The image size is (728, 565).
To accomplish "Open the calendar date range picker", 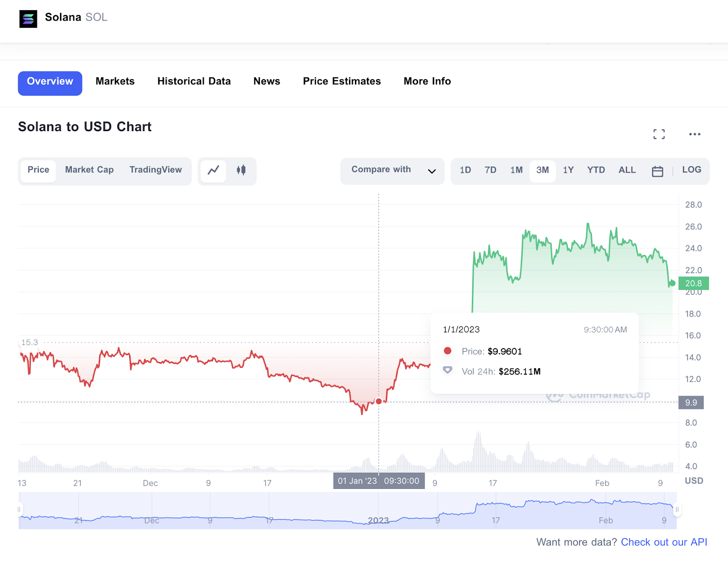I will click(x=657, y=171).
